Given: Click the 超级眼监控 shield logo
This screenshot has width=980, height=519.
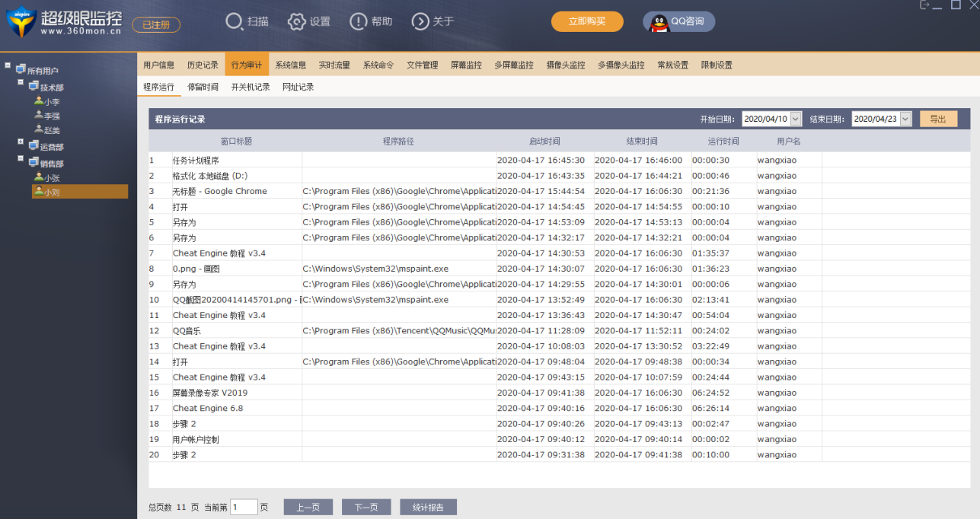Looking at the screenshot, I should pyautogui.click(x=21, y=23).
